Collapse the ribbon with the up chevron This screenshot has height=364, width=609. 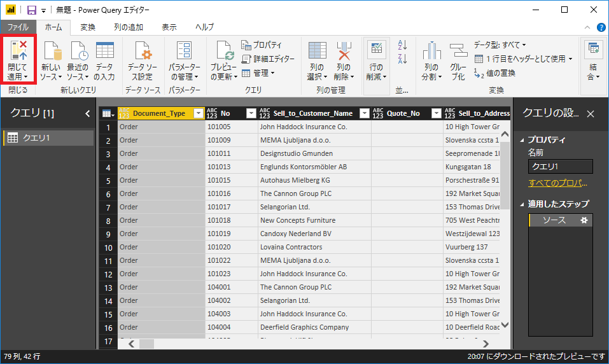(x=587, y=27)
